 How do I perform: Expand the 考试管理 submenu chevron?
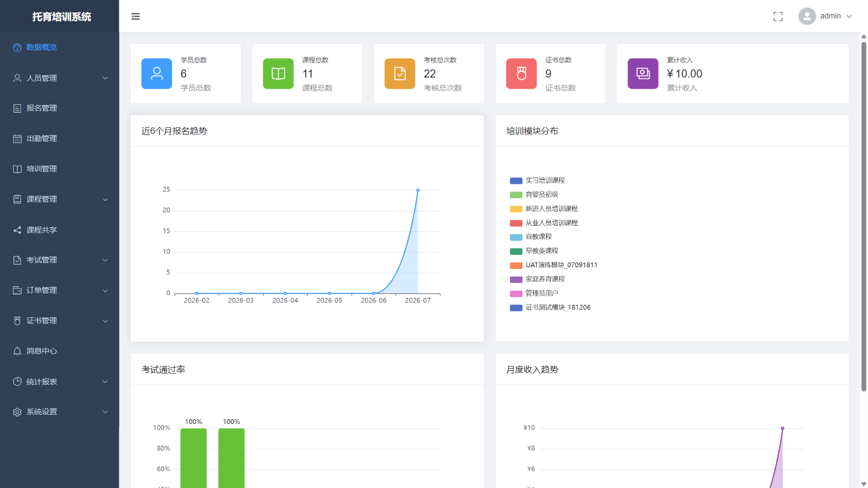click(105, 260)
